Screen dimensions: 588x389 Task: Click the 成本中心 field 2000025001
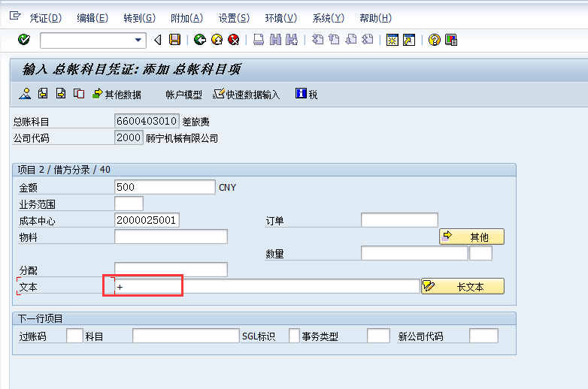147,220
